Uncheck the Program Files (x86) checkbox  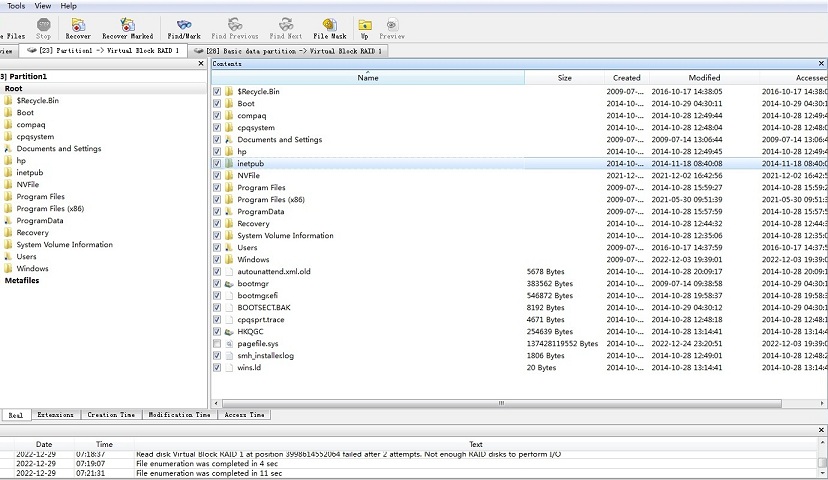click(217, 200)
